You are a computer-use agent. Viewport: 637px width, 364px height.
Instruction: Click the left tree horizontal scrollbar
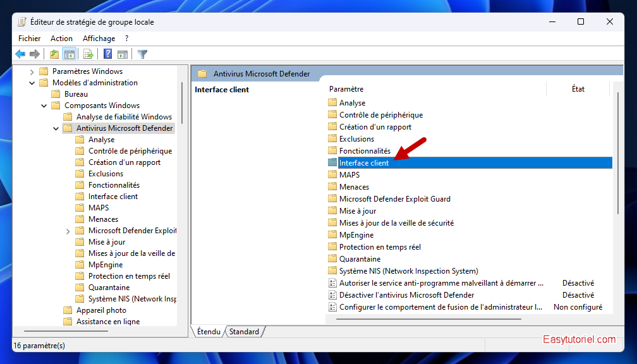(66, 331)
